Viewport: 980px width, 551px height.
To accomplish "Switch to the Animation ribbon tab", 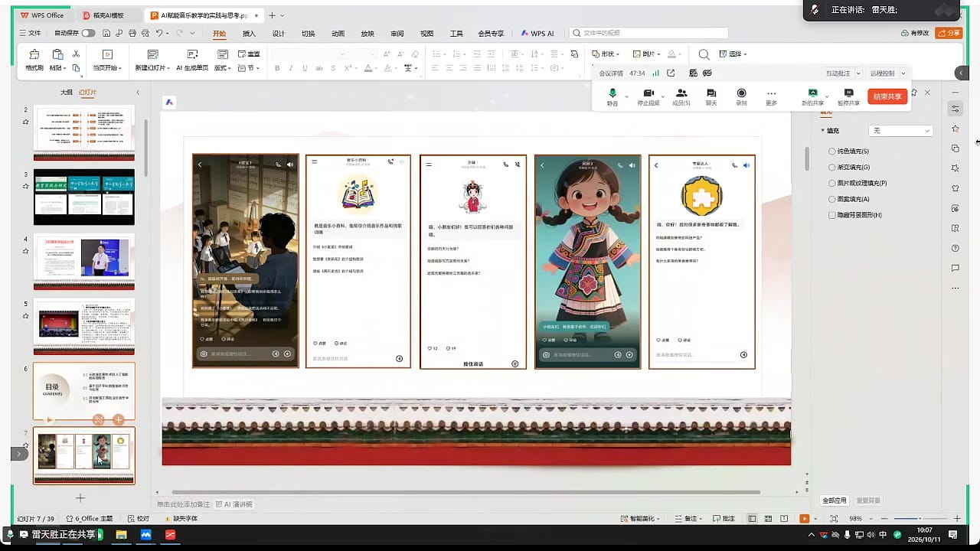I will (338, 34).
